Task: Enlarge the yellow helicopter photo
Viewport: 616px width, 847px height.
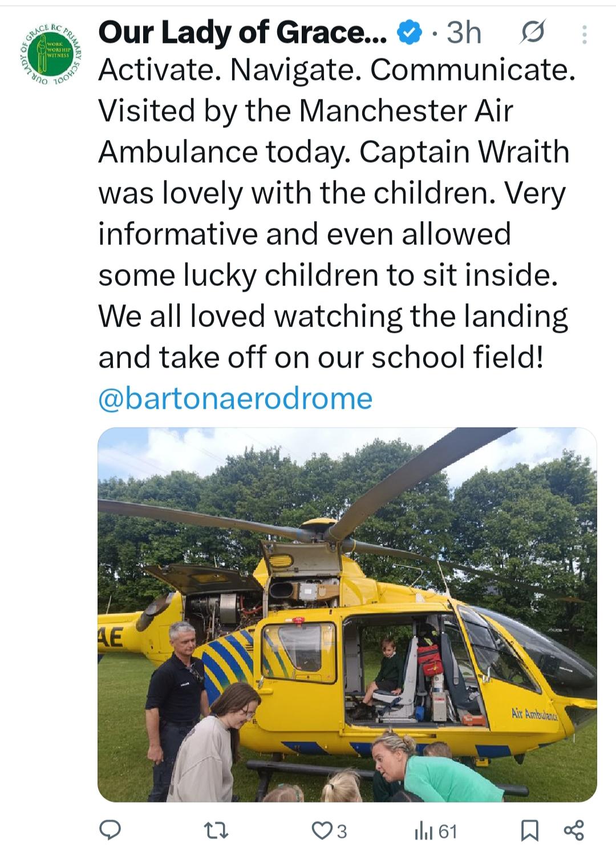Action: pos(347,614)
